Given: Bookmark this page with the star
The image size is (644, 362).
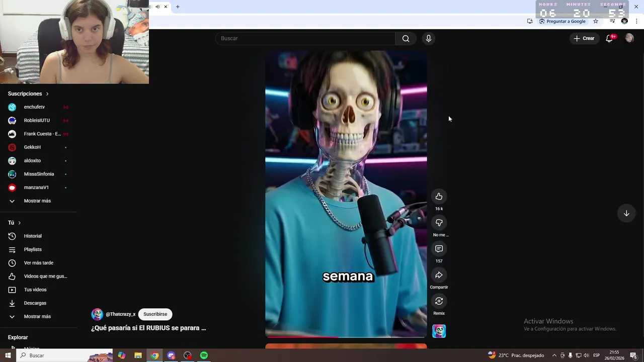Looking at the screenshot, I should pyautogui.click(x=596, y=21).
